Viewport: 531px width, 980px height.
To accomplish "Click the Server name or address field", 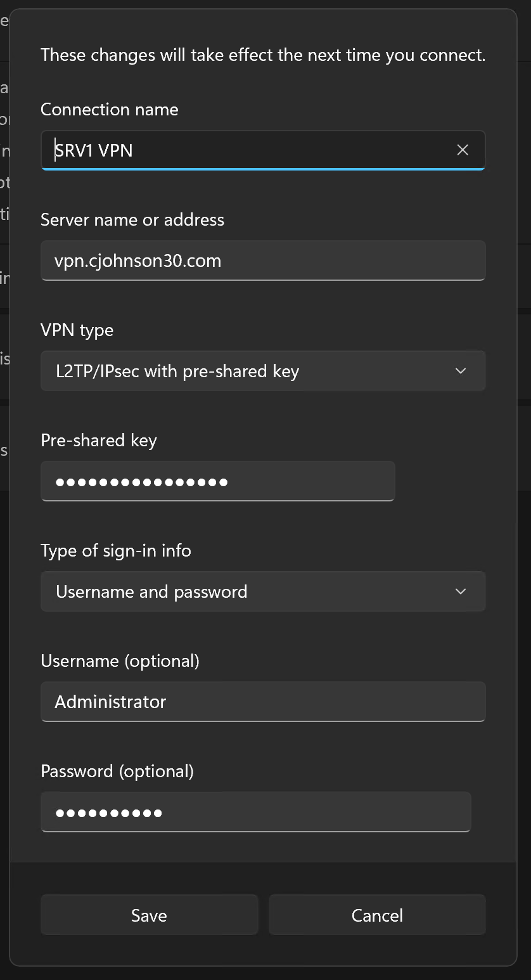I will (x=263, y=261).
